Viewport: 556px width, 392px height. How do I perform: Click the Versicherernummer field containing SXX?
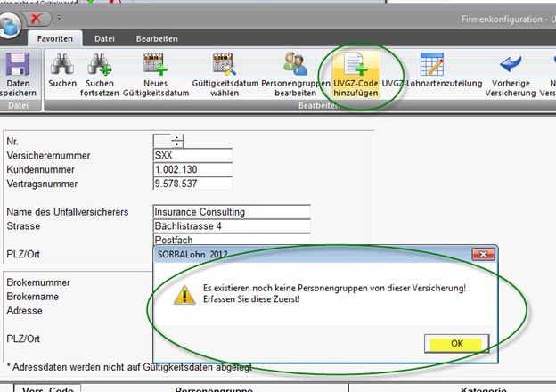click(x=192, y=155)
